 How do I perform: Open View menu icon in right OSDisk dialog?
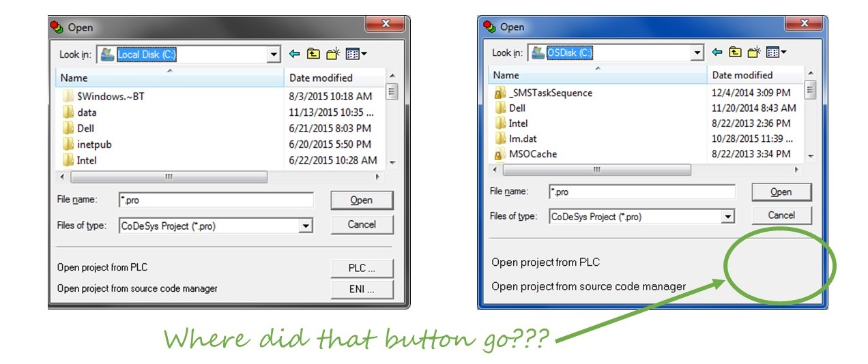pyautogui.click(x=777, y=52)
